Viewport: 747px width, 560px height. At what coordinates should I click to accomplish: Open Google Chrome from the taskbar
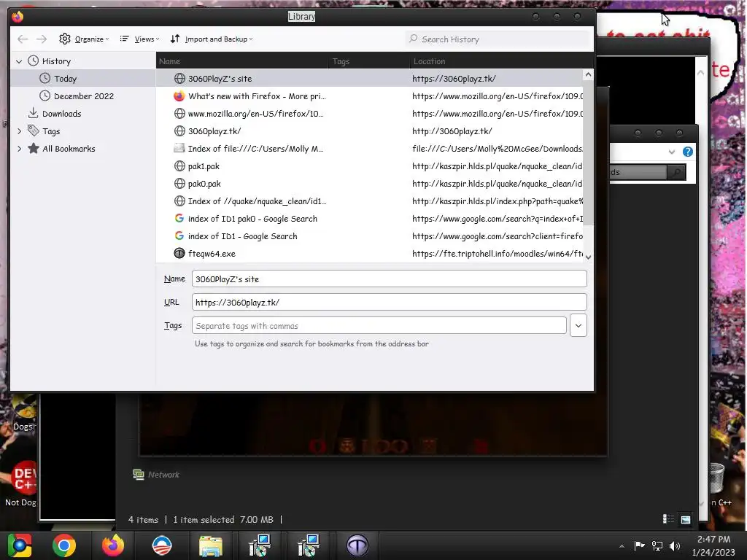coord(64,545)
